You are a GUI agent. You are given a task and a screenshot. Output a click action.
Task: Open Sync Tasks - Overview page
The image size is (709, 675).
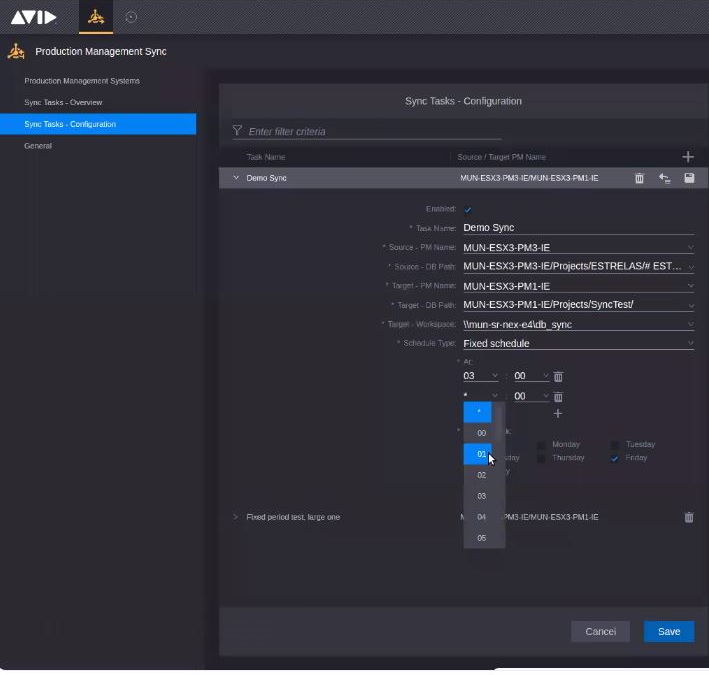click(63, 103)
